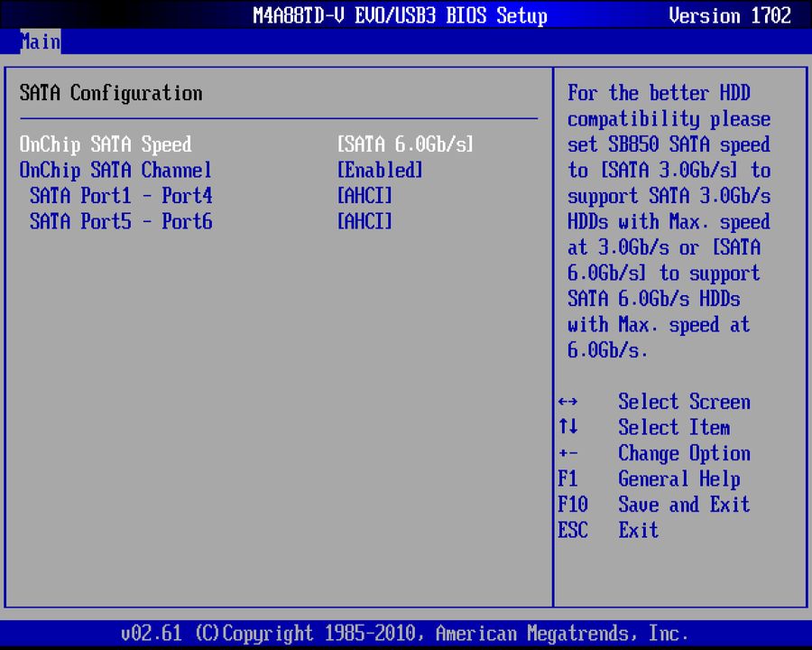
Task: Select SATA Port1 - Port4 entry
Action: pyautogui.click(x=122, y=196)
